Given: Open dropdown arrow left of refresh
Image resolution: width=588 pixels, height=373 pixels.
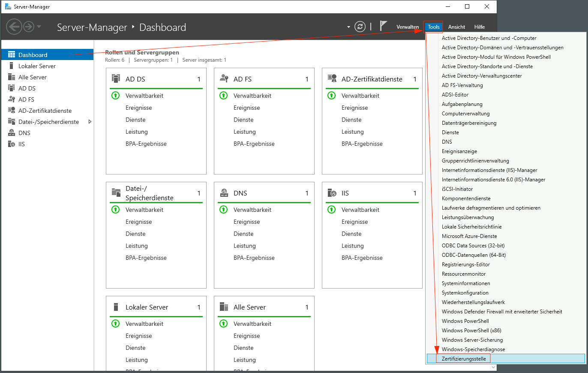Looking at the screenshot, I should tap(348, 27).
